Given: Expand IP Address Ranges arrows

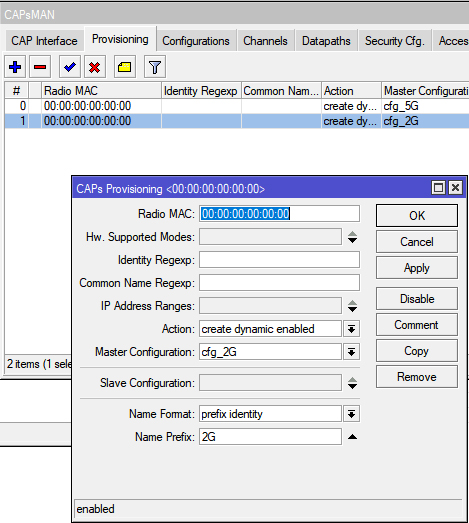Looking at the screenshot, I should pyautogui.click(x=352, y=306).
